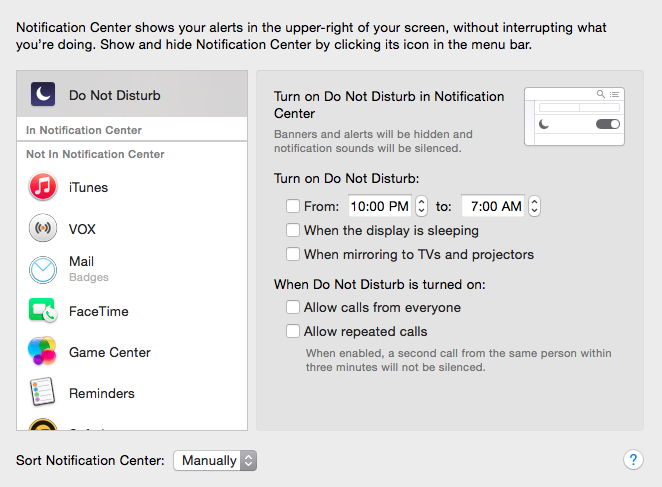The image size is (662, 487).
Task: Check When the display is sleeping
Action: [293, 230]
